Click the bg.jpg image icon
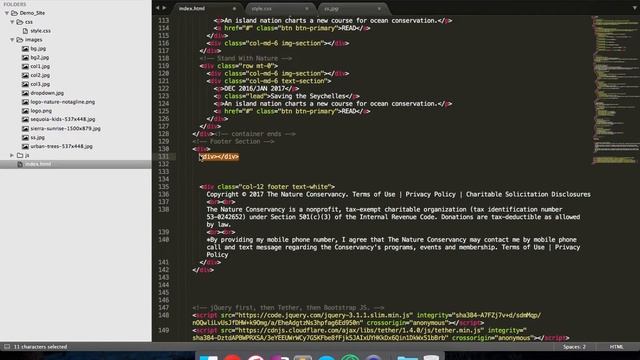This screenshot has width=640, height=360. pos(25,49)
